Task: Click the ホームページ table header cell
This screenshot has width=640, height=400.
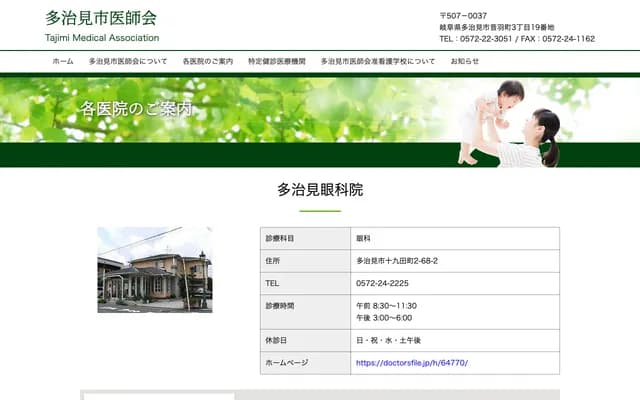Action: [305, 363]
